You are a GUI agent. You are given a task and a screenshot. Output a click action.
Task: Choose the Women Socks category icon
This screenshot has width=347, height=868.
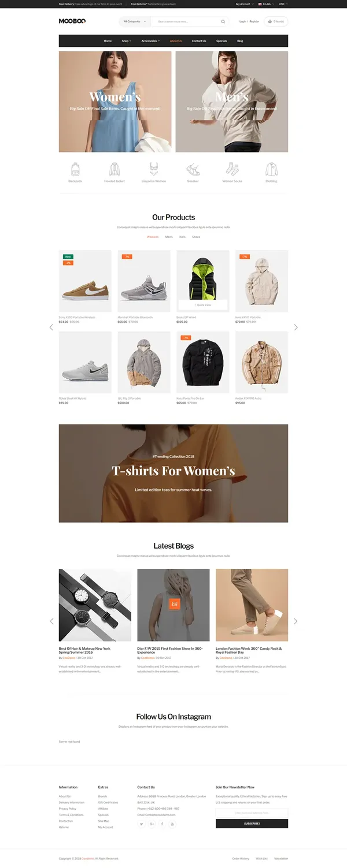[x=232, y=169]
